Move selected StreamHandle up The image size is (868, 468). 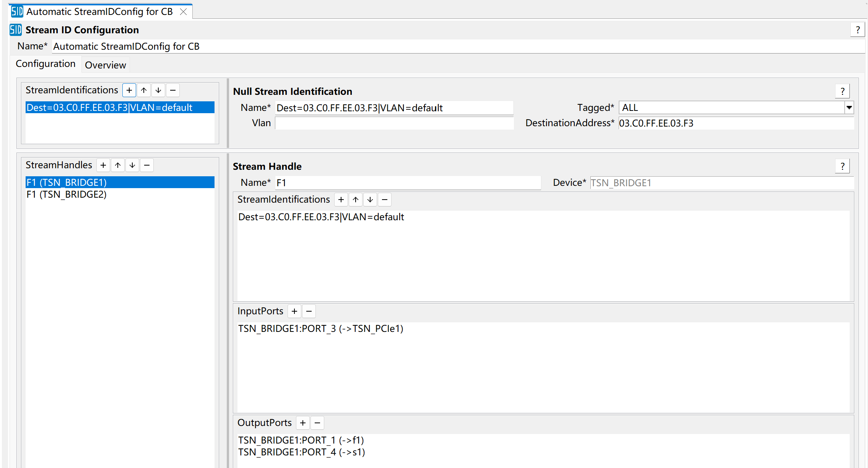[x=118, y=165]
